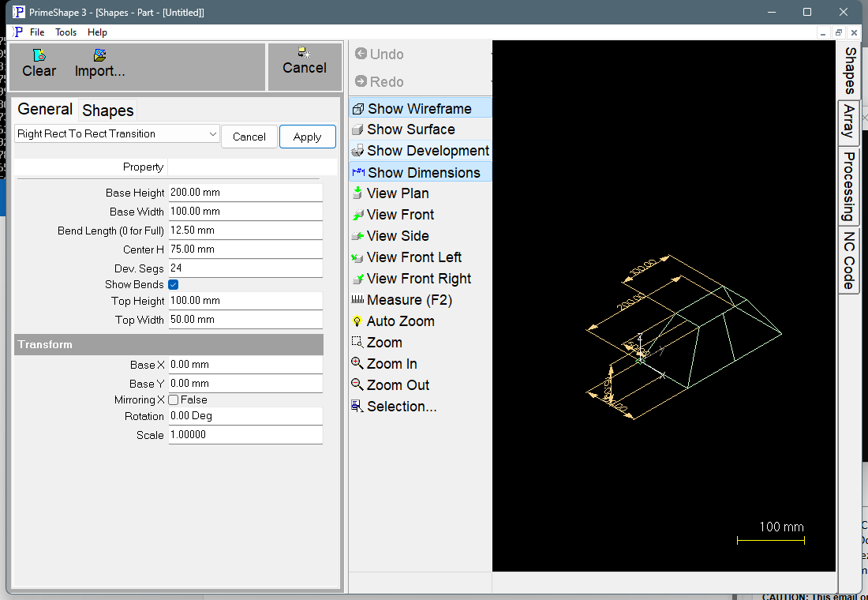Click the P document icon beside File menu
868x600 pixels.
[x=17, y=32]
